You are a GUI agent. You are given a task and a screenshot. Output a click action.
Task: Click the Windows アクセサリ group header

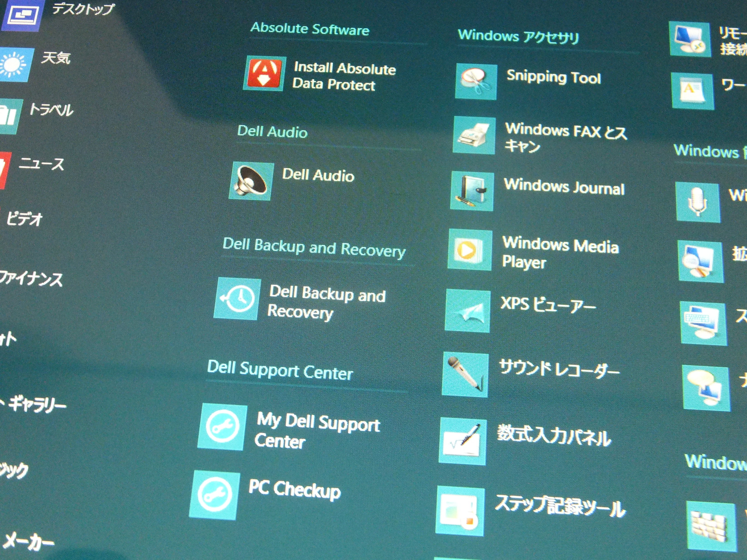point(518,36)
